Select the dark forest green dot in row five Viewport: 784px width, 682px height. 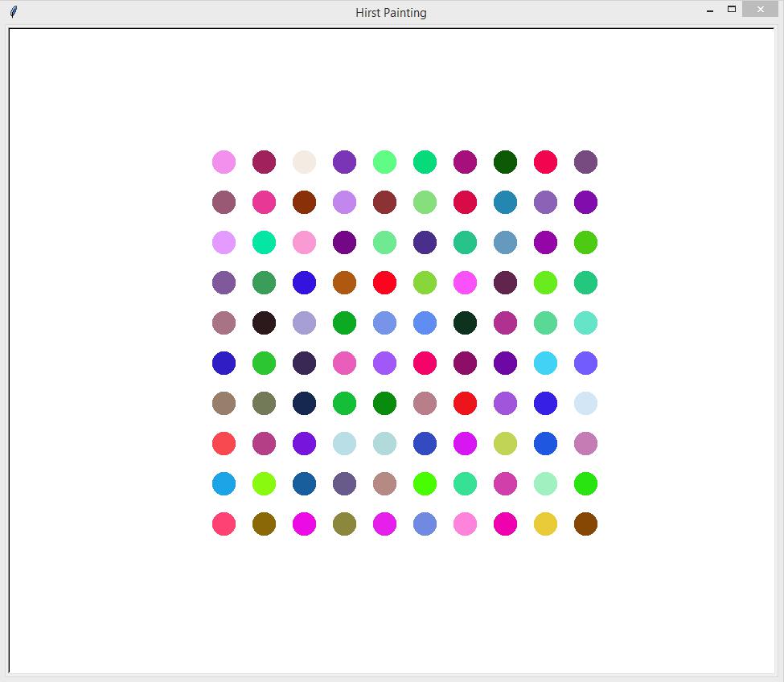click(465, 323)
